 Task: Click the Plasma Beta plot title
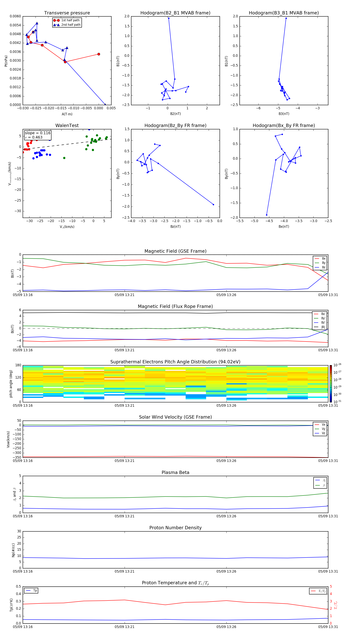coord(175,472)
